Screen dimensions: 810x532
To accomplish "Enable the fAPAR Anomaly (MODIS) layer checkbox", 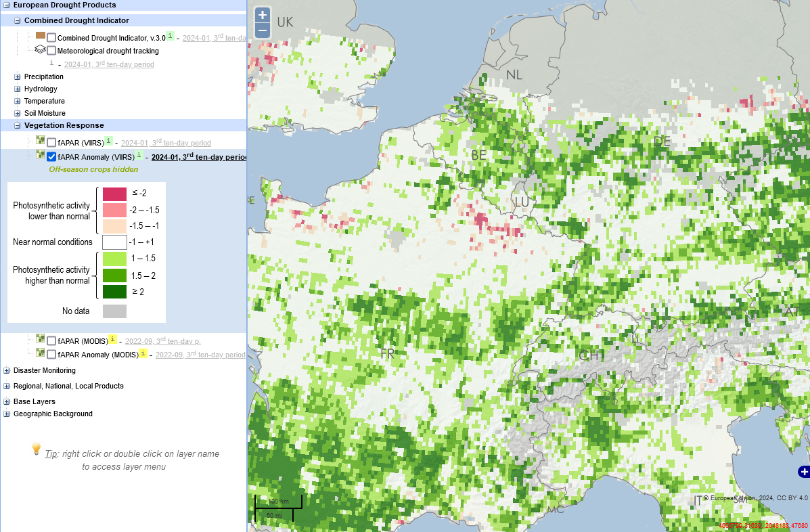I will coord(51,355).
